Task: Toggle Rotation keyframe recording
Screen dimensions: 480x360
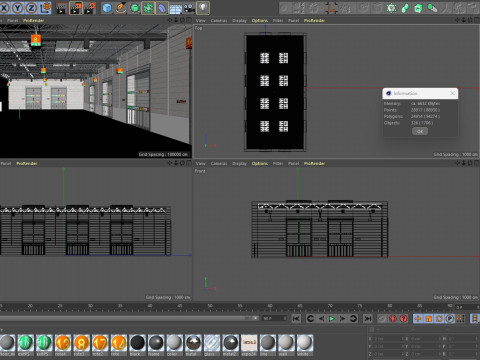Action: point(439,319)
